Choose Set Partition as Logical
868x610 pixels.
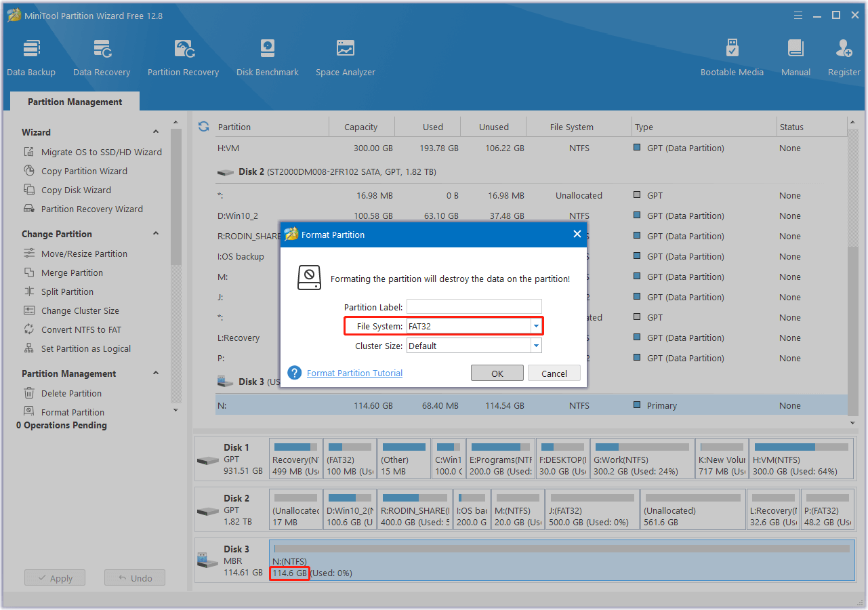[77, 348]
